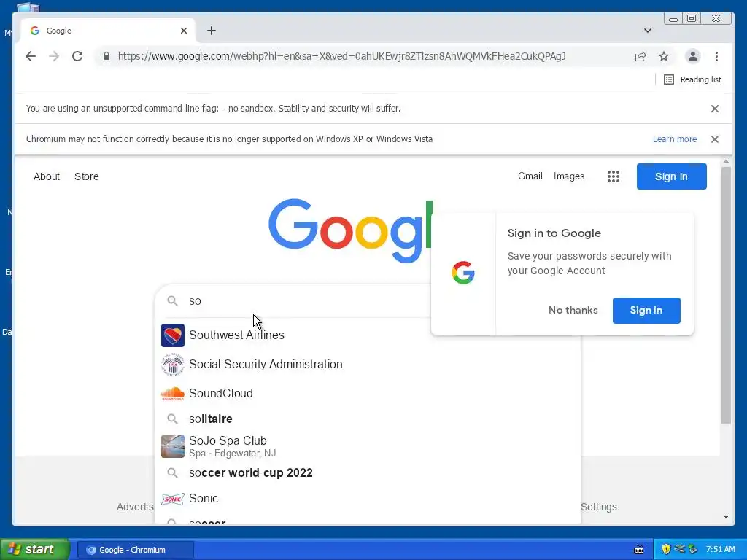The image size is (747, 560).
Task: Open a new tab with the plus button
Action: coord(212,31)
